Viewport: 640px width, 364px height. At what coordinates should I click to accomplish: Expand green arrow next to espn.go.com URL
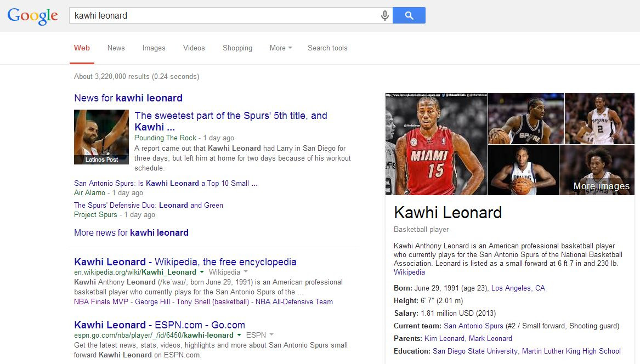(239, 335)
